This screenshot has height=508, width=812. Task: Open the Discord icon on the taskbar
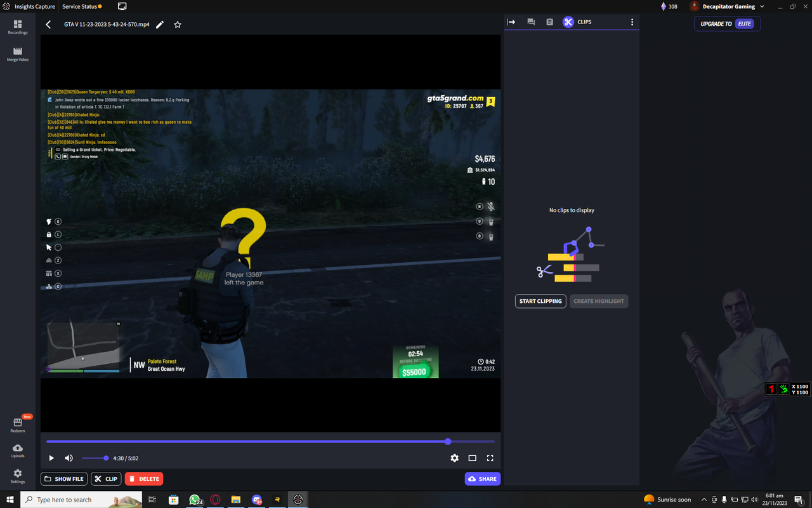coord(256,500)
